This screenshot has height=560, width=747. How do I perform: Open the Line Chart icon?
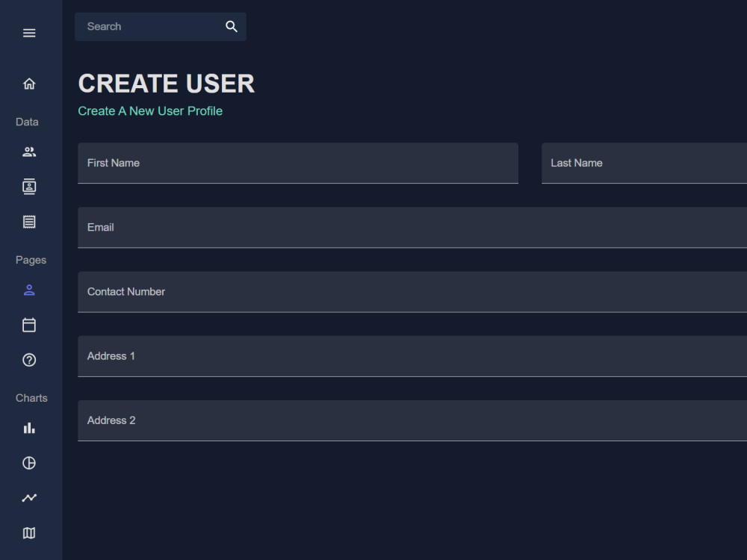[x=29, y=497]
